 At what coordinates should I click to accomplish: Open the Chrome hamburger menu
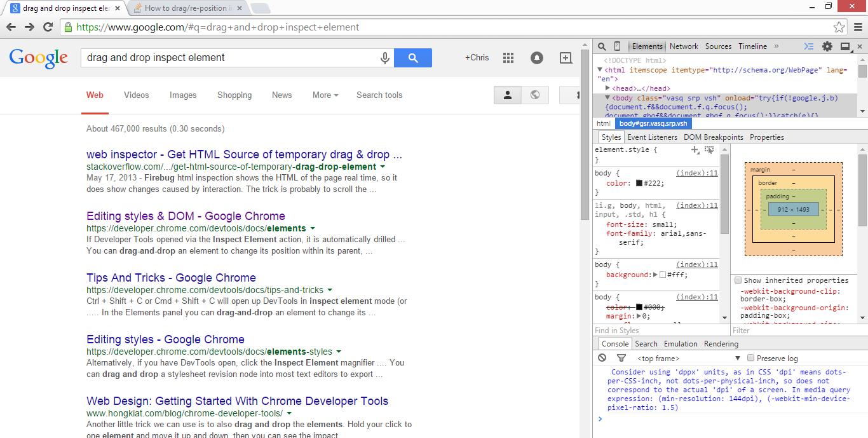858,27
